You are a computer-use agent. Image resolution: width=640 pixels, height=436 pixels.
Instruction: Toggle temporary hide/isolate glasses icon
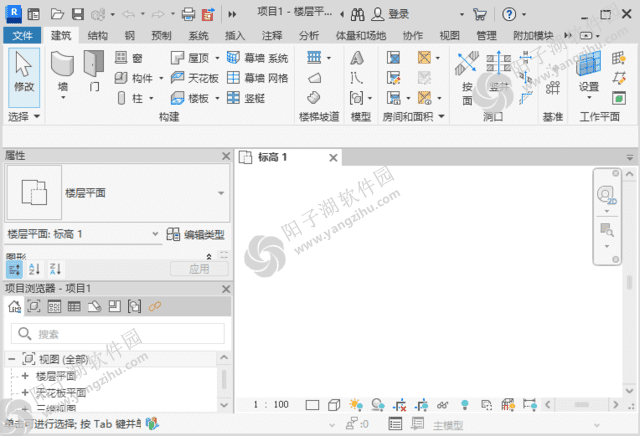pos(443,405)
